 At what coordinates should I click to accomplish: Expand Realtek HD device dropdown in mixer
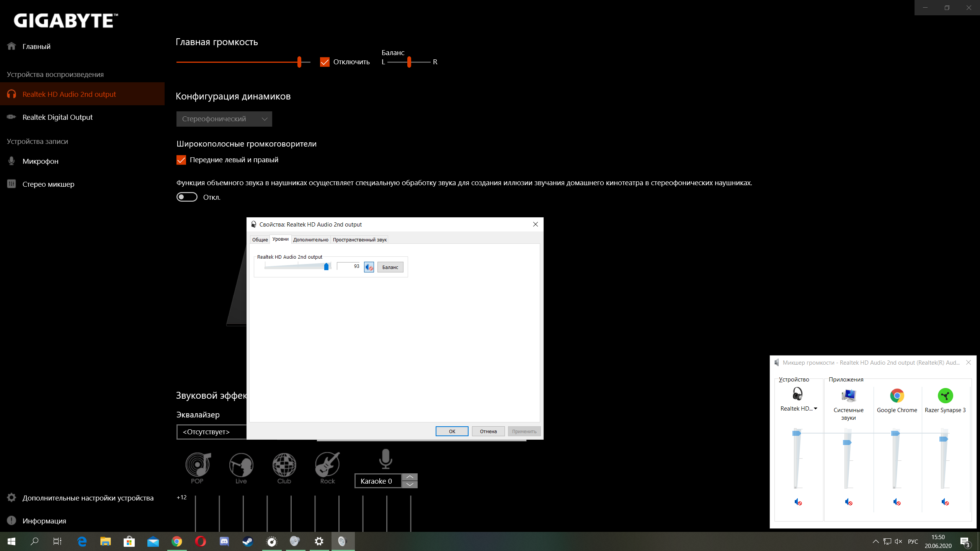pos(815,409)
